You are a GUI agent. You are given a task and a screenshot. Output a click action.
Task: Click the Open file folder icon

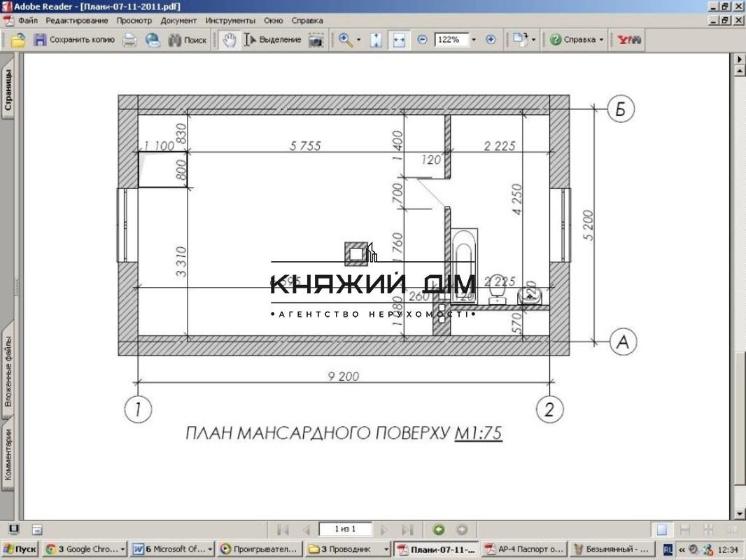[x=18, y=40]
